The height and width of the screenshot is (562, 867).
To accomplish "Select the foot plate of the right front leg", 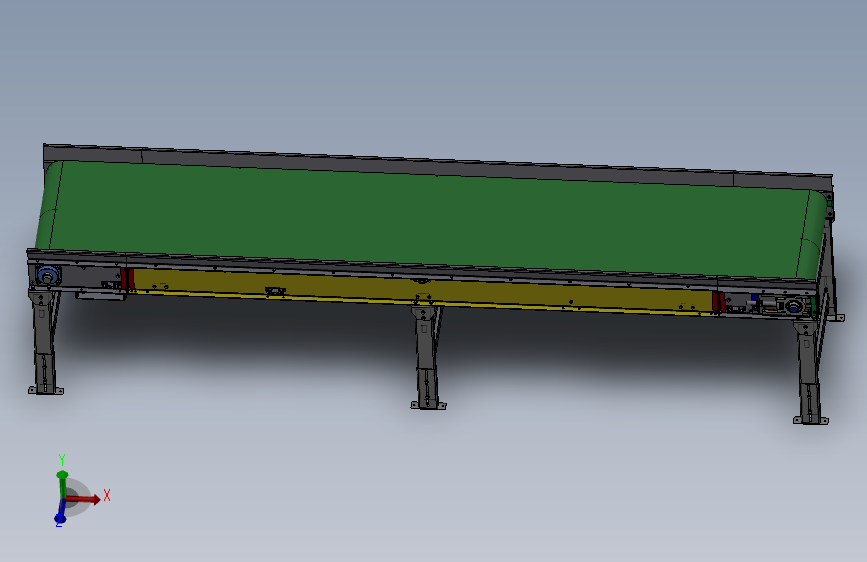I will tap(811, 420).
